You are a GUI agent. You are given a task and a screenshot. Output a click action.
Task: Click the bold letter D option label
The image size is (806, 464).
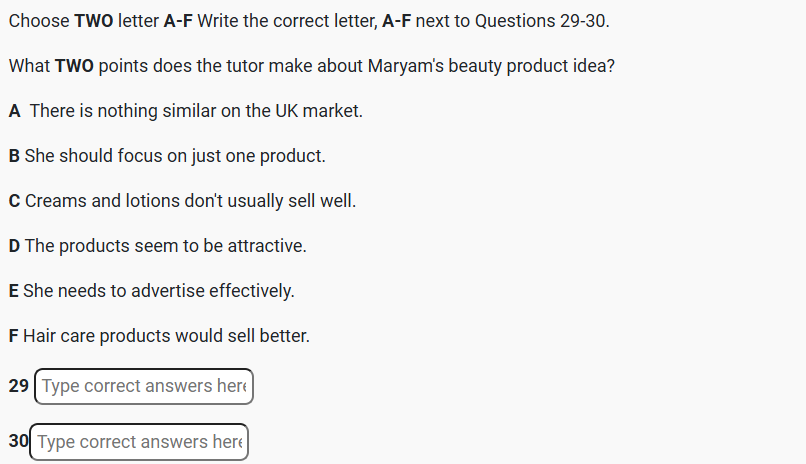[x=14, y=246]
